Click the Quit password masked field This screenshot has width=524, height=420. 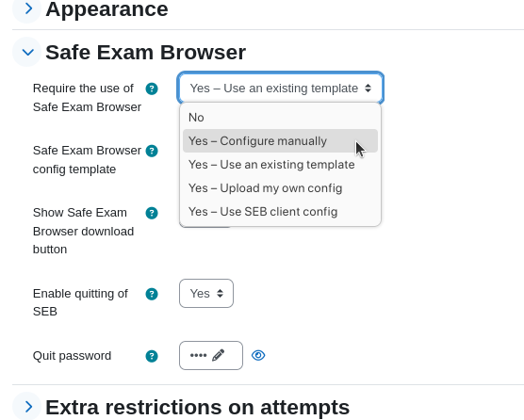pyautogui.click(x=211, y=355)
